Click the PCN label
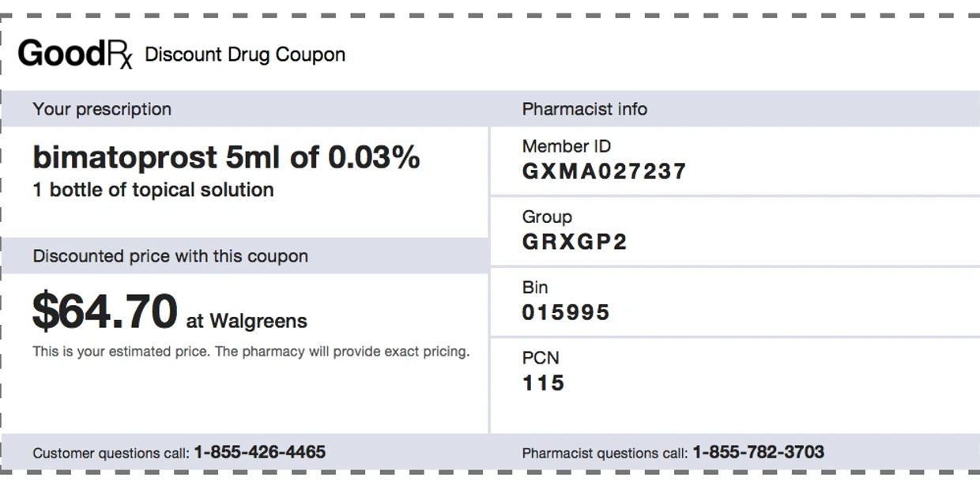This screenshot has height=490, width=980. (x=541, y=358)
